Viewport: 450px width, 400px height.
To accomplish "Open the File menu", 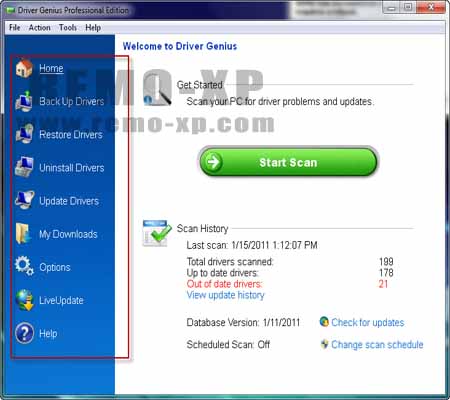I will [x=15, y=28].
